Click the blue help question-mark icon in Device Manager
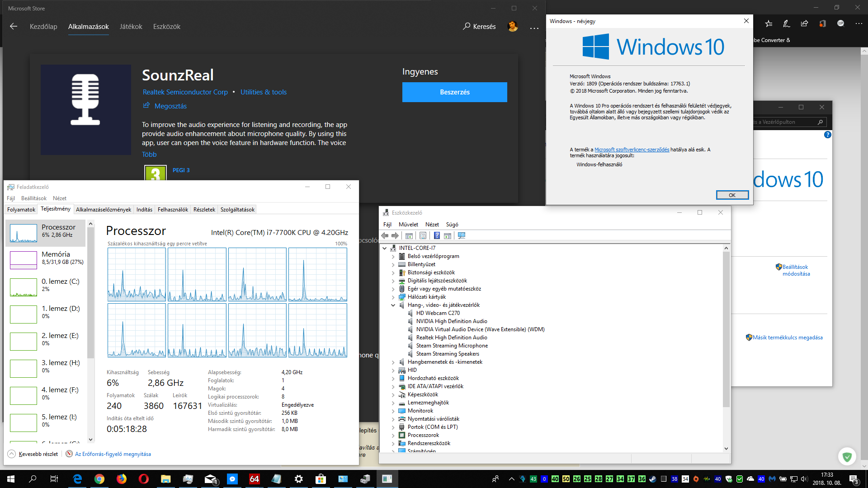 (x=437, y=235)
